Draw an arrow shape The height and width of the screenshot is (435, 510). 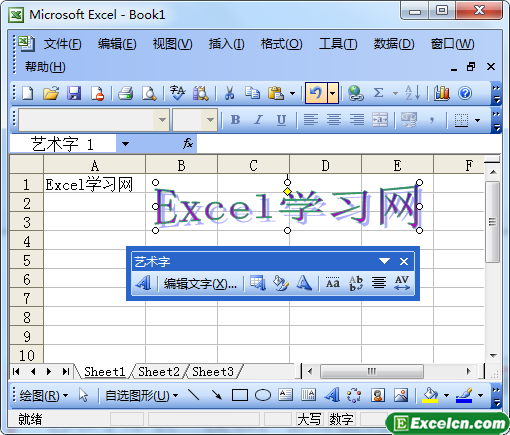point(217,395)
